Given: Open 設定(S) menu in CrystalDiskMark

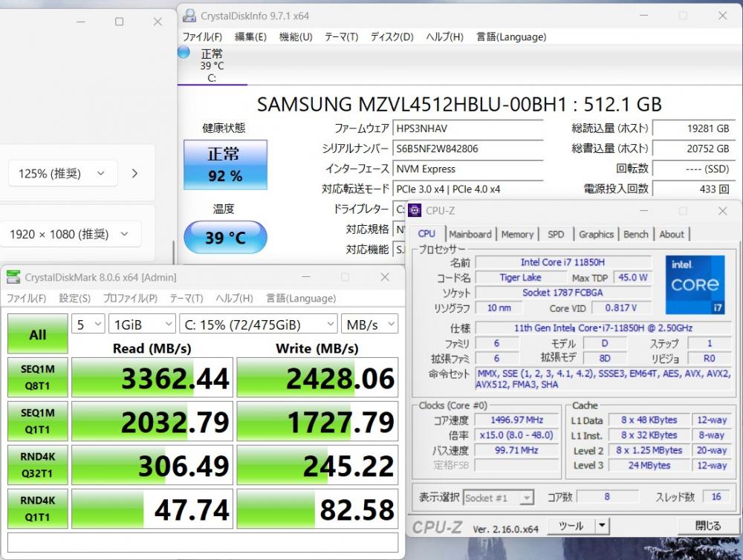Looking at the screenshot, I should [74, 298].
